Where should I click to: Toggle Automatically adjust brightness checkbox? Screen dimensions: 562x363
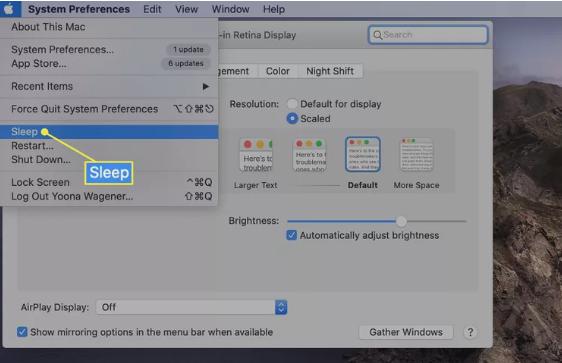pos(291,235)
